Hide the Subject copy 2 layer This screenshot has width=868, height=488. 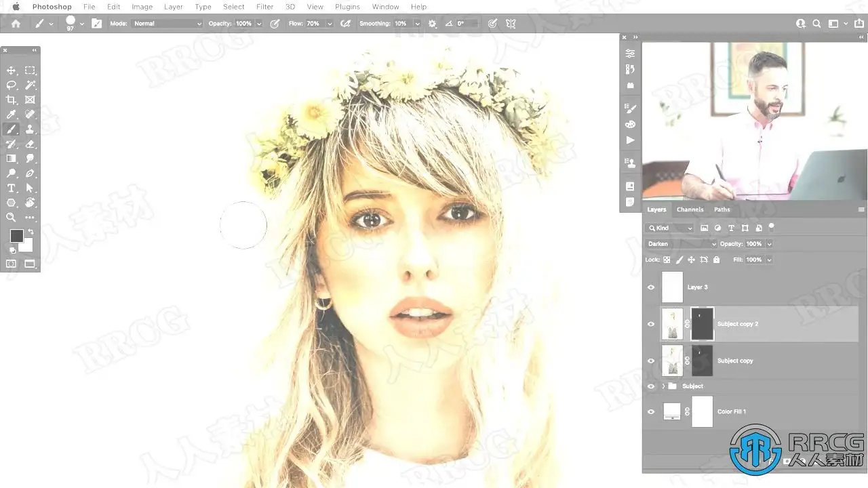(651, 324)
